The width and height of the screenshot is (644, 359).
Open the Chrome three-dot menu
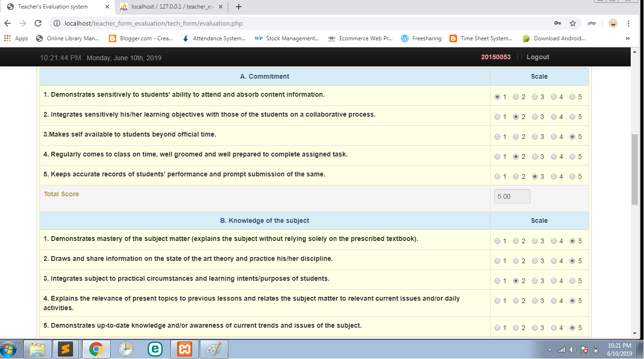pos(628,23)
